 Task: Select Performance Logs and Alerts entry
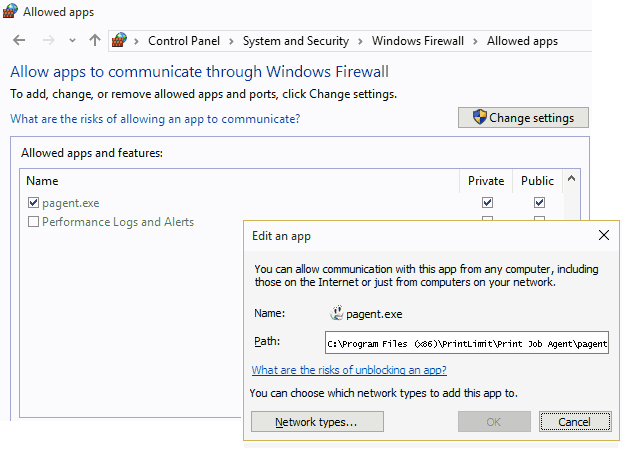click(x=118, y=222)
